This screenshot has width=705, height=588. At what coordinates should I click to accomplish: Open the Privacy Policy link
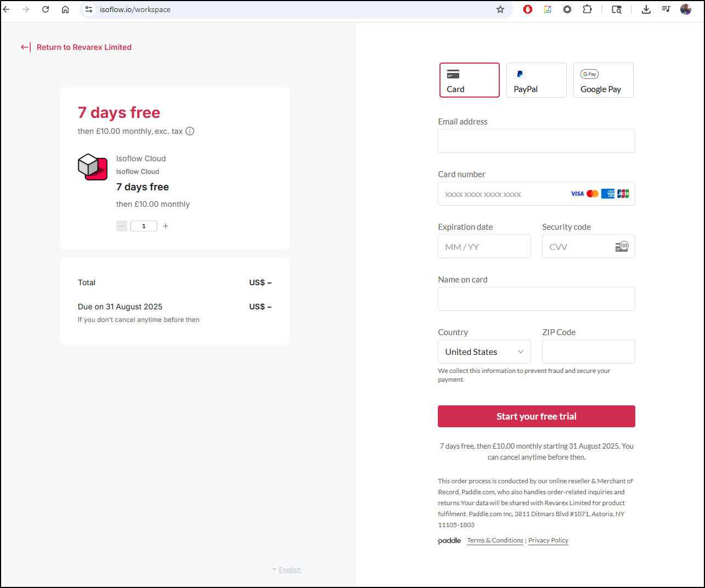coord(548,540)
